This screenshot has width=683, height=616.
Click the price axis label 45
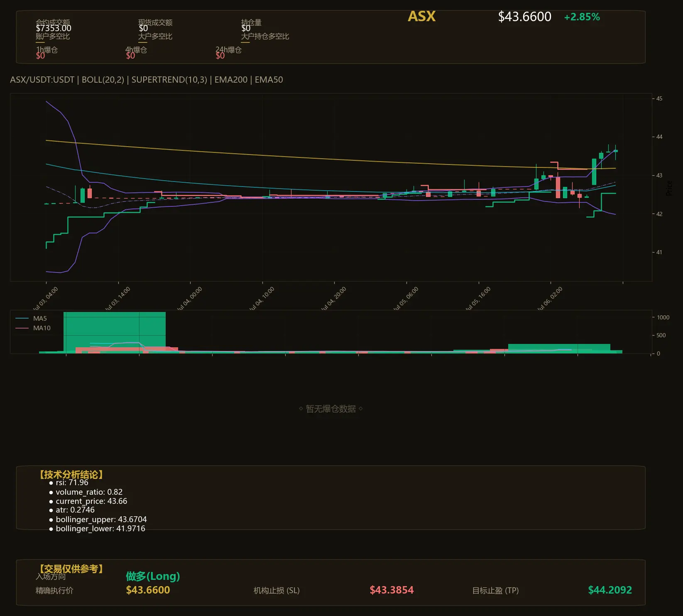[x=659, y=99]
